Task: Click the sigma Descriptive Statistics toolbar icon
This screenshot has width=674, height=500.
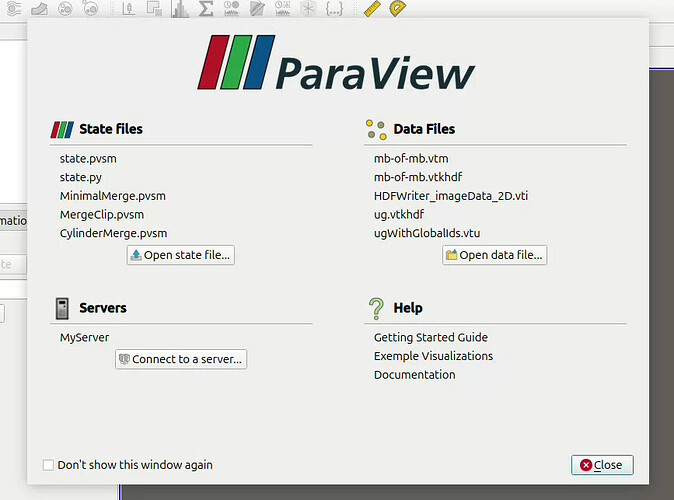Action: [x=206, y=8]
